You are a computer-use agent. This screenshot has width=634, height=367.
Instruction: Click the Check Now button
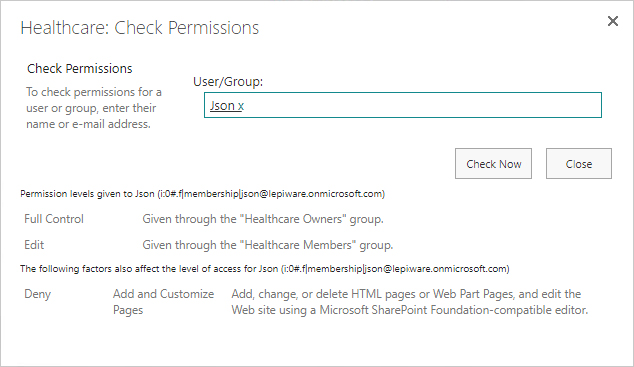click(x=493, y=164)
